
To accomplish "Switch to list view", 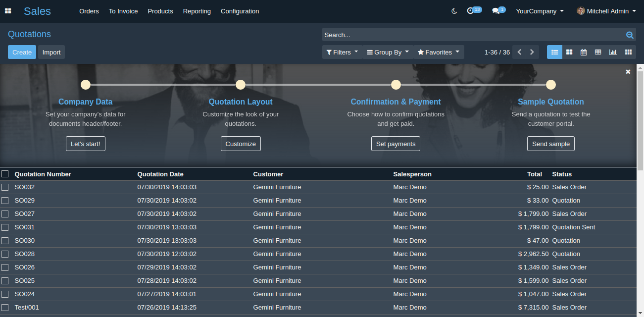I will [x=555, y=52].
